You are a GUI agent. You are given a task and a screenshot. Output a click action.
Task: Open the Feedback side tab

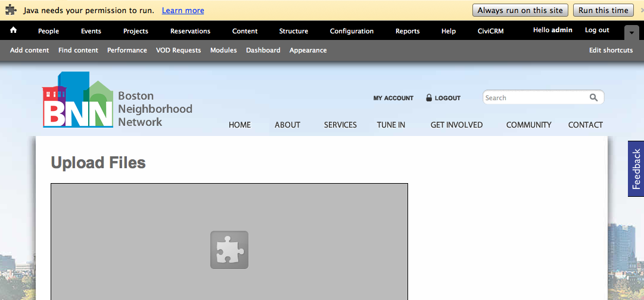pos(636,169)
